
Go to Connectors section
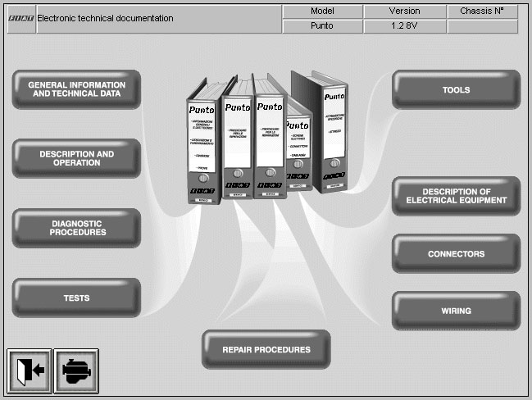(456, 254)
